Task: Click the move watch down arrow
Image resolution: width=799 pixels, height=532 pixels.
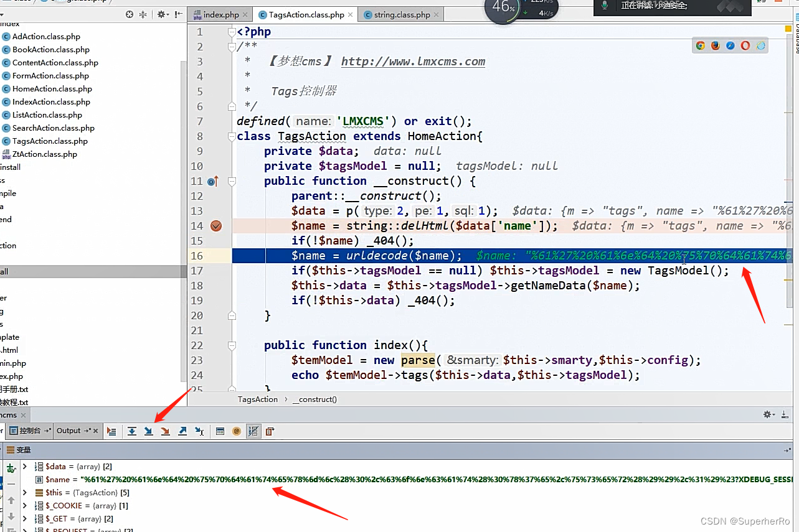Action: pos(11,516)
